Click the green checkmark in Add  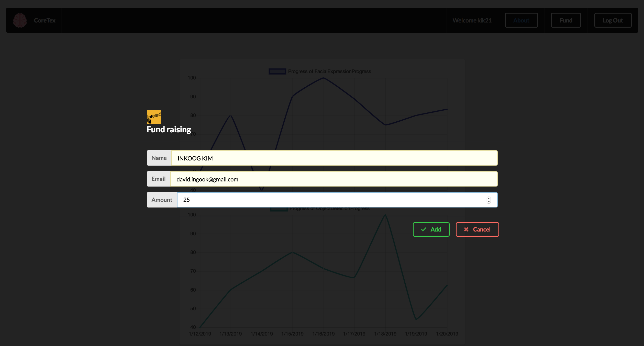click(424, 229)
